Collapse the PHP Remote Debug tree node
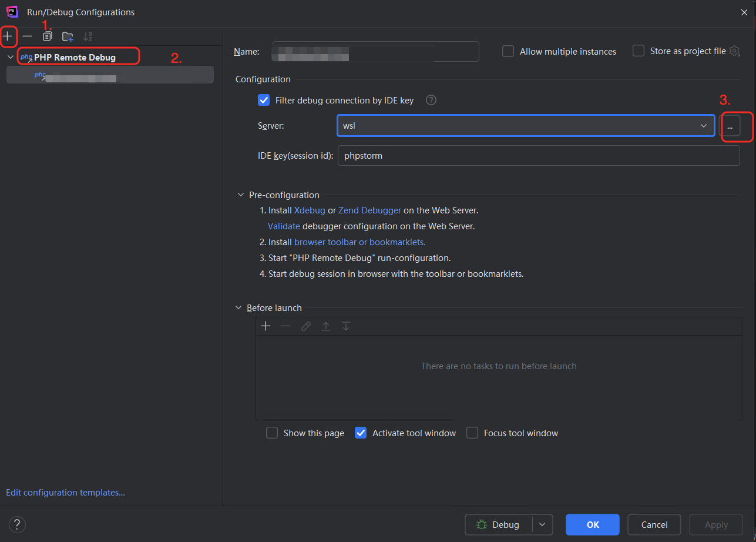756x542 pixels. (11, 57)
